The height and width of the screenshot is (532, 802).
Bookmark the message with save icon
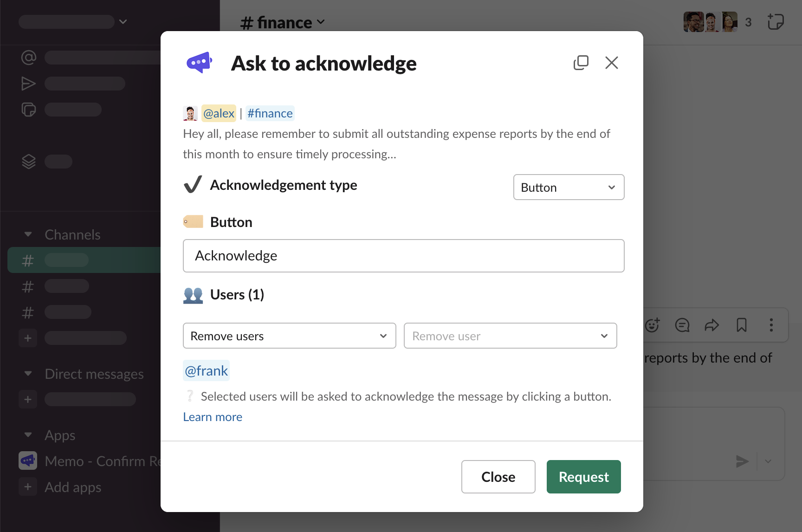(x=741, y=325)
